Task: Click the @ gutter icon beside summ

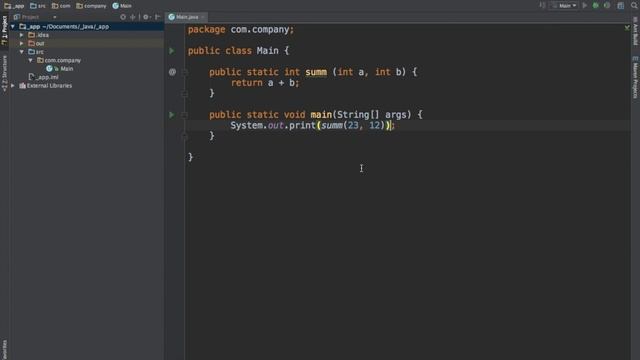Action: 172,72
